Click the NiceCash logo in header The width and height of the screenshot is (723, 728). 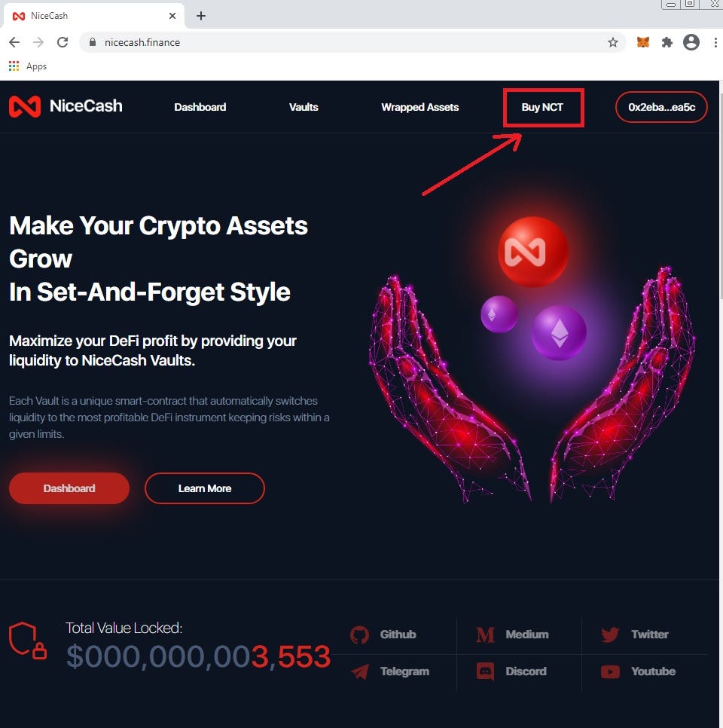coord(66,106)
